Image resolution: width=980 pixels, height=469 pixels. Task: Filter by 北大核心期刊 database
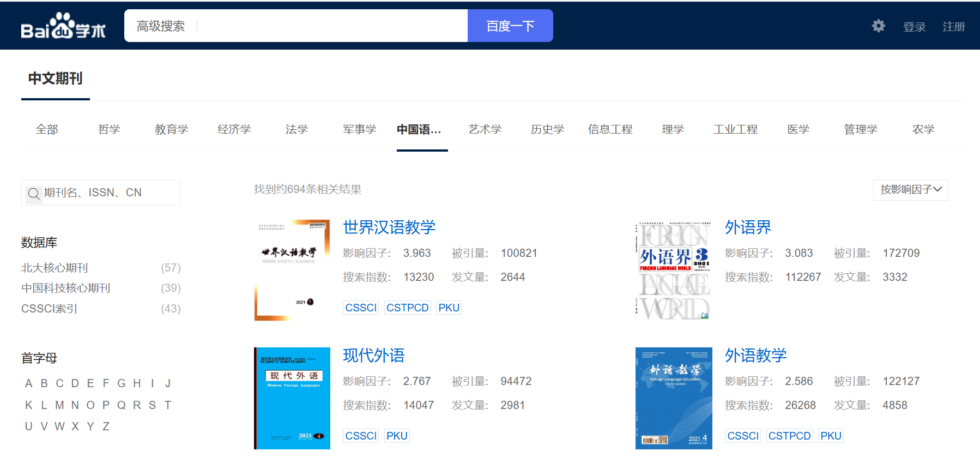55,268
